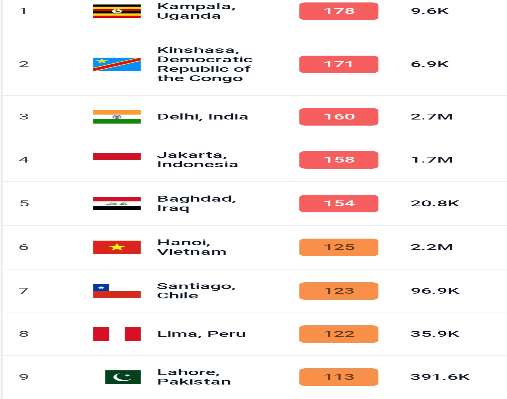
Task: Select the India flag icon
Action: click(x=117, y=117)
